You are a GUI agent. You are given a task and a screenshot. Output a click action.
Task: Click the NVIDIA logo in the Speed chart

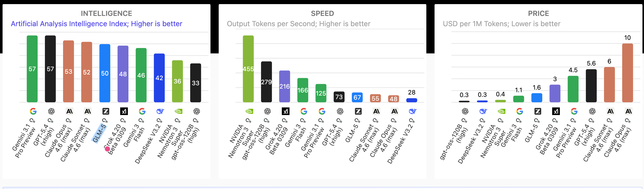pos(249,111)
